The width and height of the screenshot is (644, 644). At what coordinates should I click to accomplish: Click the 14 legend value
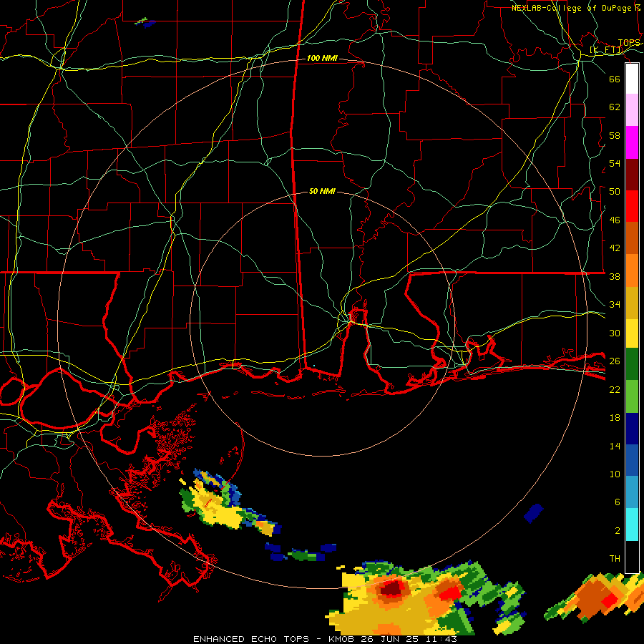coord(615,446)
